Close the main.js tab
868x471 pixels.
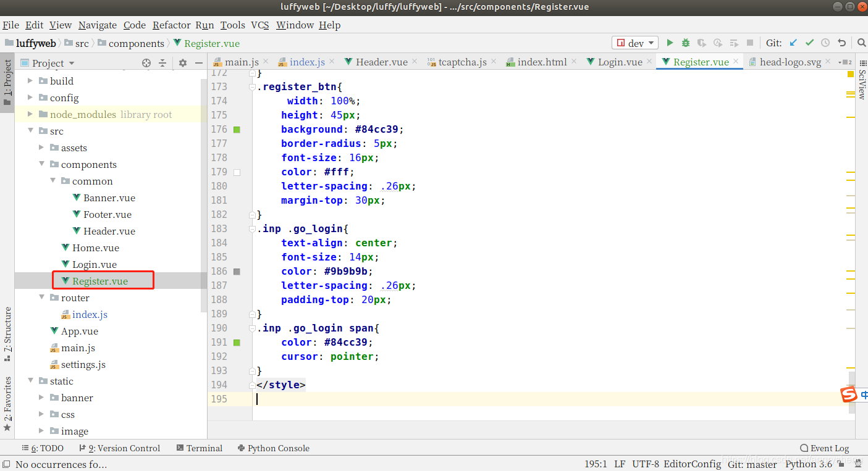[x=266, y=61]
